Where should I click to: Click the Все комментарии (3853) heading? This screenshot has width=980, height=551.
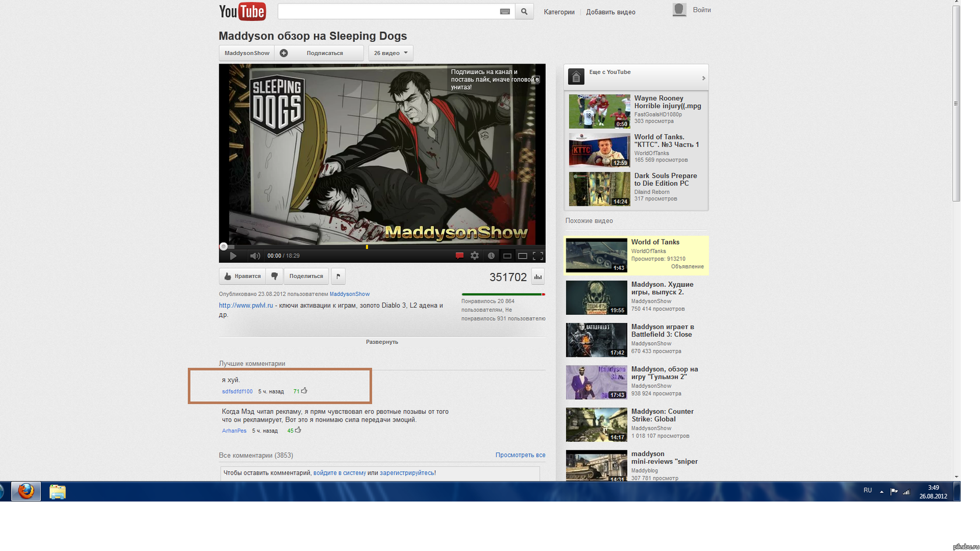(x=256, y=455)
